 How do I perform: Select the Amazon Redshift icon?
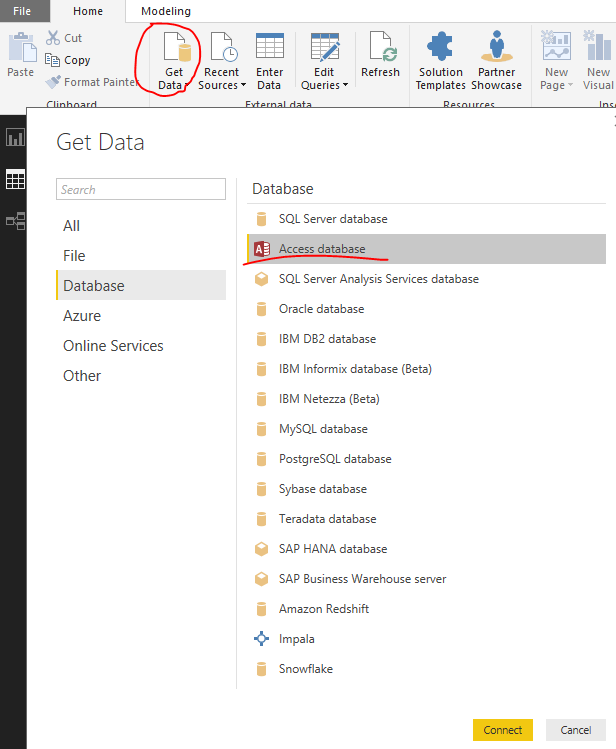click(x=261, y=609)
